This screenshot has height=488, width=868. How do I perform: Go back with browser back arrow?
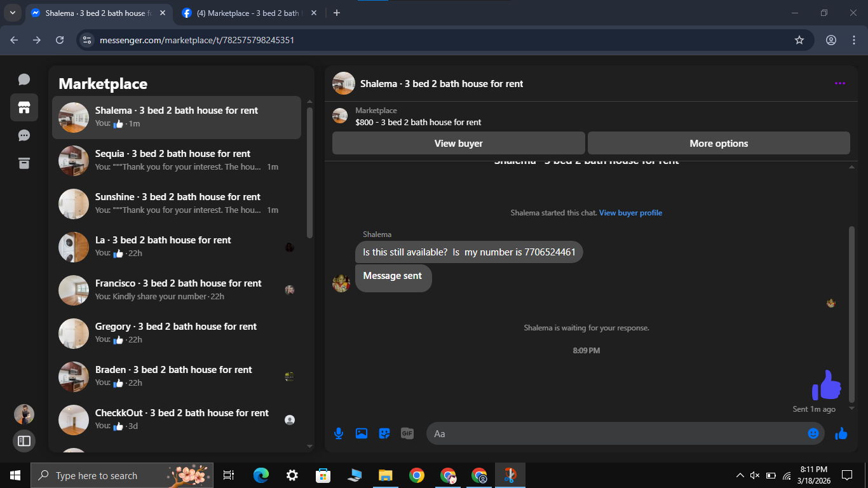pyautogui.click(x=14, y=40)
